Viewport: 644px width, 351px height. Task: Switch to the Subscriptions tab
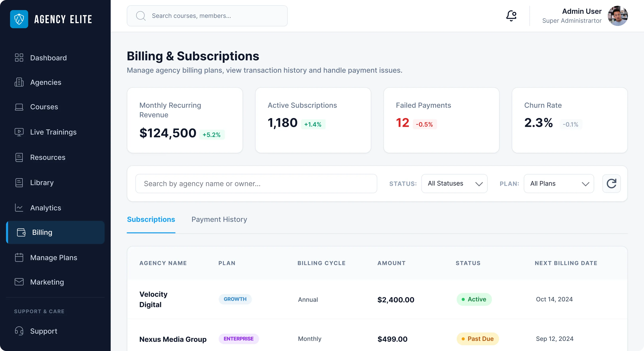click(151, 219)
